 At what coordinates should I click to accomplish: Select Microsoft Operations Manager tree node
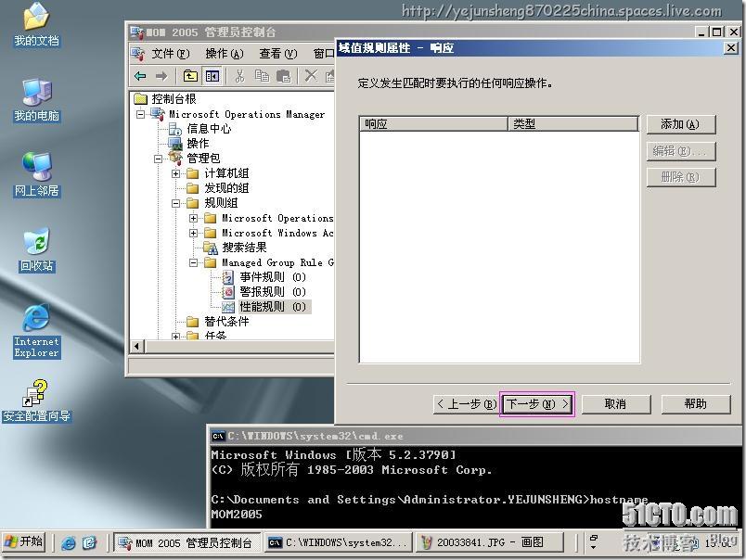(x=247, y=114)
